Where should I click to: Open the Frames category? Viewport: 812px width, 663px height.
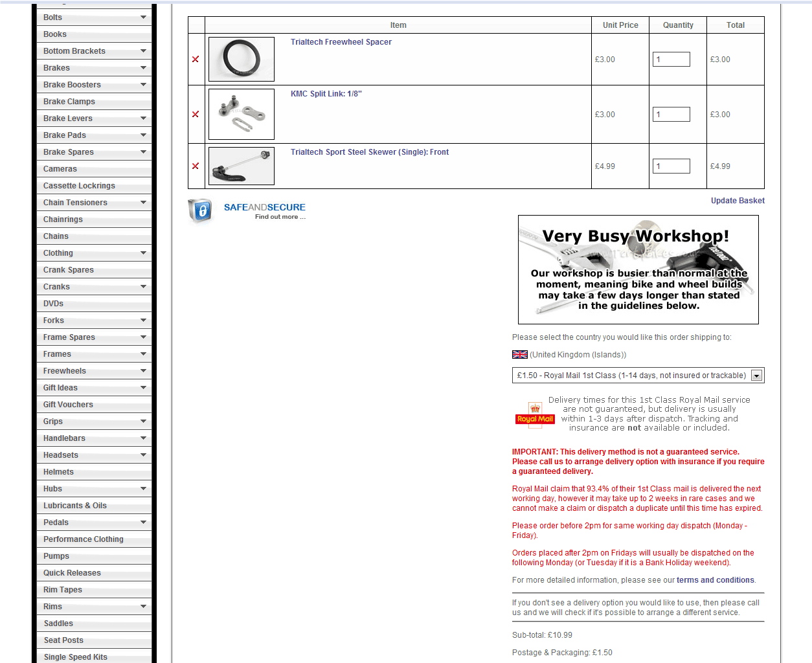(x=95, y=354)
